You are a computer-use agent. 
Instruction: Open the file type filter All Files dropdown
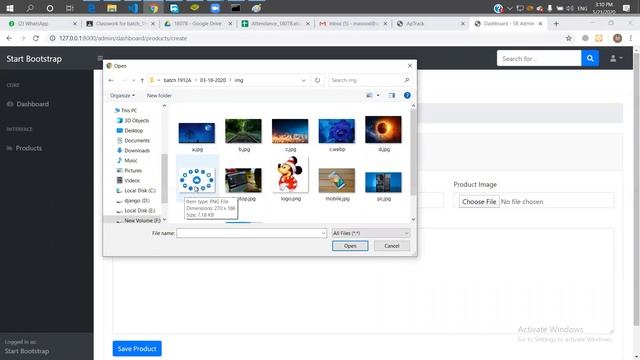[x=371, y=233]
